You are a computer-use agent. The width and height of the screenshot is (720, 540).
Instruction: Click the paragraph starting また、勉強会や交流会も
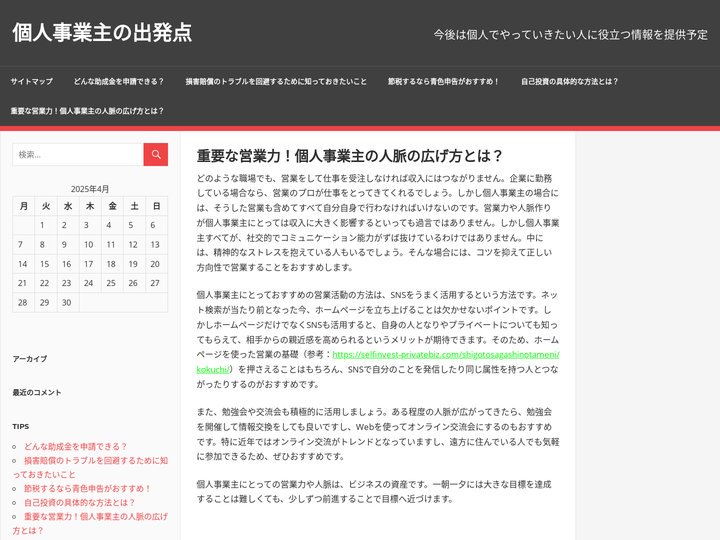377,434
